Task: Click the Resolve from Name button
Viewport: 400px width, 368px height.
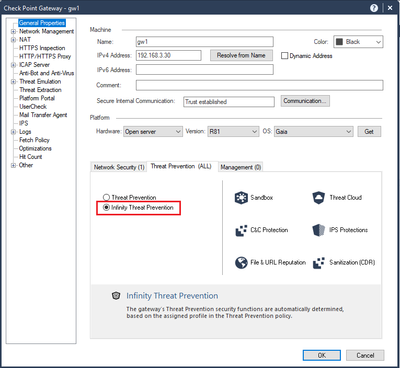Action: (x=241, y=55)
